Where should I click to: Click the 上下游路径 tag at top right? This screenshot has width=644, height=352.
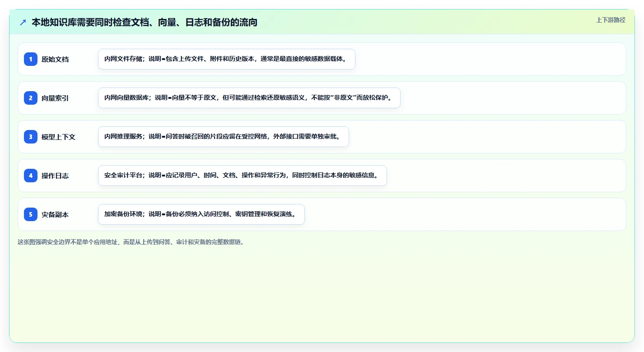611,20
